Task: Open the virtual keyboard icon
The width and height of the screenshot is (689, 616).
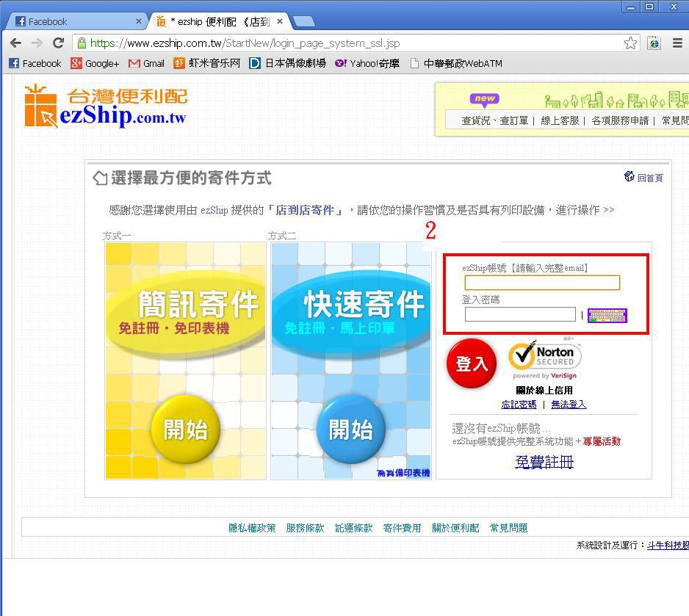Action: pyautogui.click(x=607, y=315)
